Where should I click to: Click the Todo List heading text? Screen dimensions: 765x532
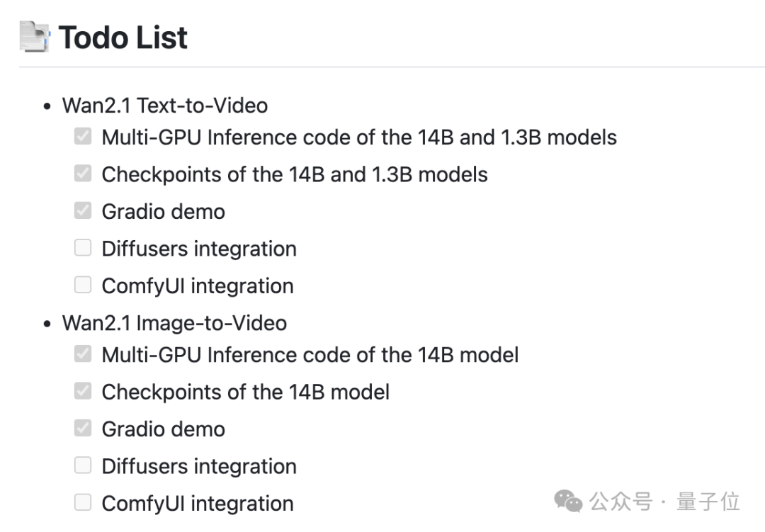tap(123, 38)
